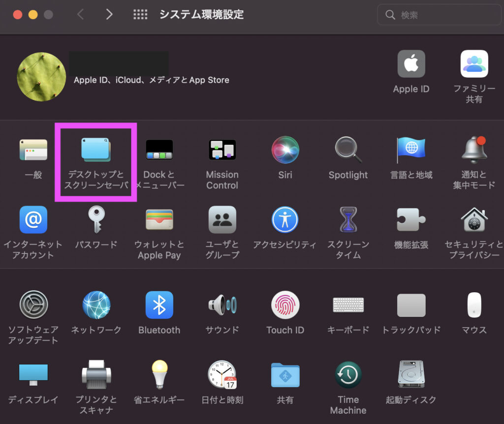
Task: Open セキュリティとプライバシー preferences
Action: coord(474,220)
